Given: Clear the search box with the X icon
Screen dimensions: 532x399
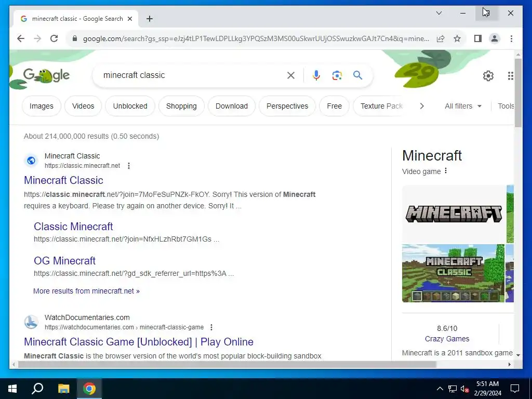Looking at the screenshot, I should click(291, 75).
